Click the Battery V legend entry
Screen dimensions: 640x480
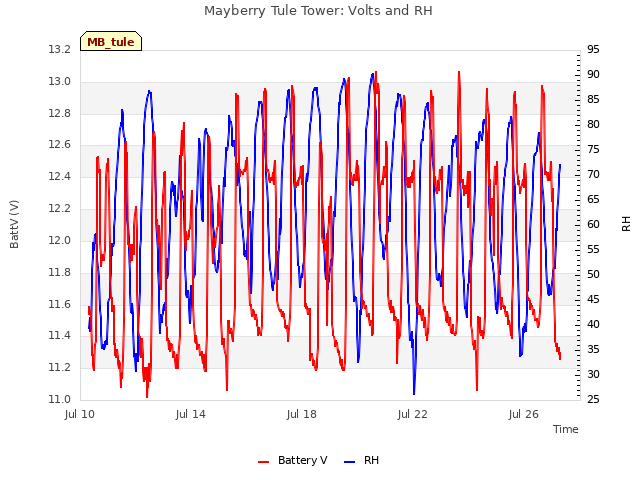(293, 460)
